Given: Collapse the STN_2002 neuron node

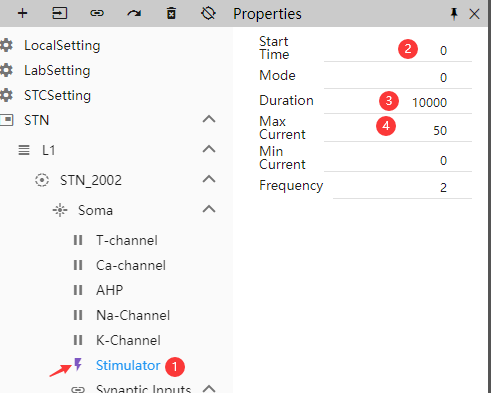Looking at the screenshot, I should tap(209, 179).
